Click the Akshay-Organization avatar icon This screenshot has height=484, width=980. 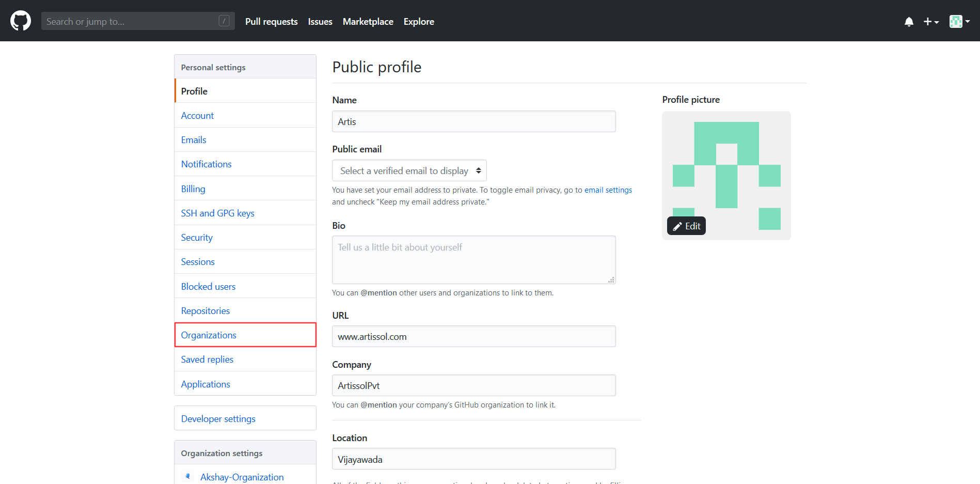188,477
